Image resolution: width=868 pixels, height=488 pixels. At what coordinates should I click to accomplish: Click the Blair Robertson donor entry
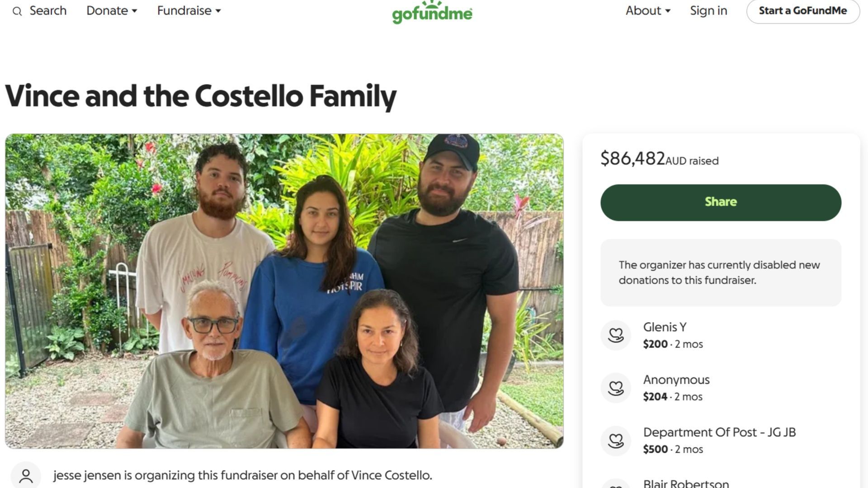coord(686,483)
